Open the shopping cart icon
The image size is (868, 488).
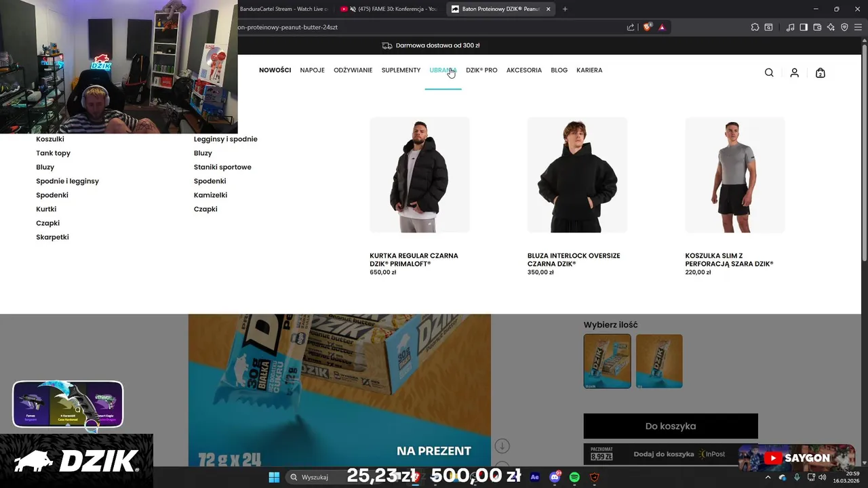[820, 73]
